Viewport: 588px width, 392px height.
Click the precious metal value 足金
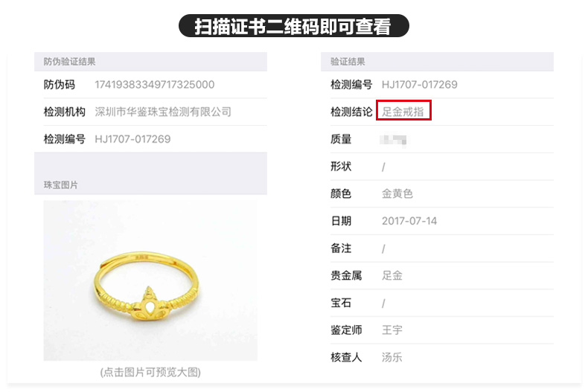click(x=392, y=275)
